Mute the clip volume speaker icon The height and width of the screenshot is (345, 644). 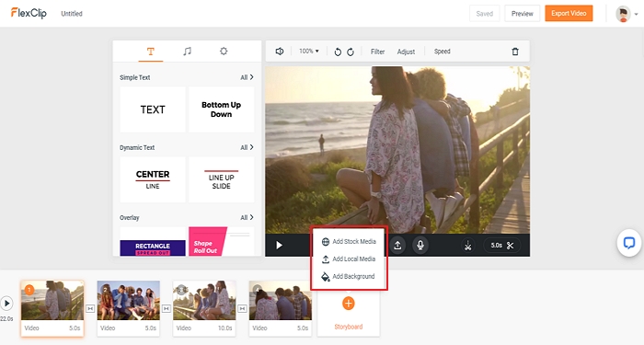[280, 52]
